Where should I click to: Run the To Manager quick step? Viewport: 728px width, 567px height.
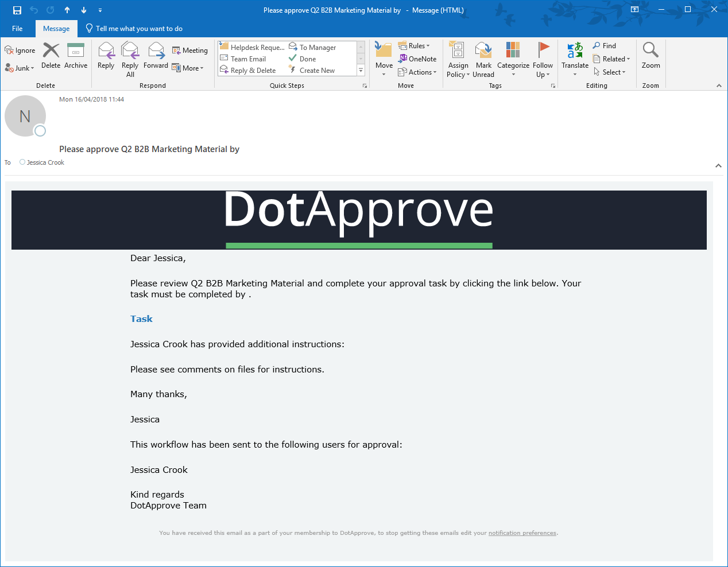(313, 47)
